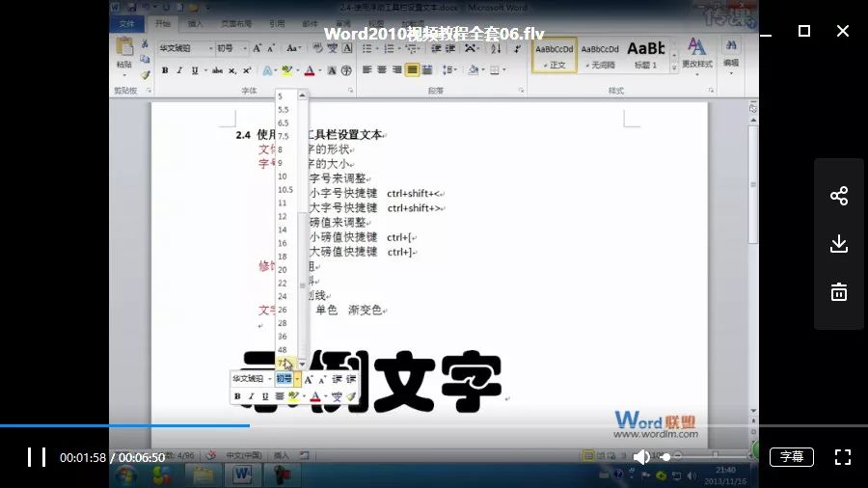Apply the 正文 normal style
This screenshot has height=488, width=868.
tap(555, 53)
